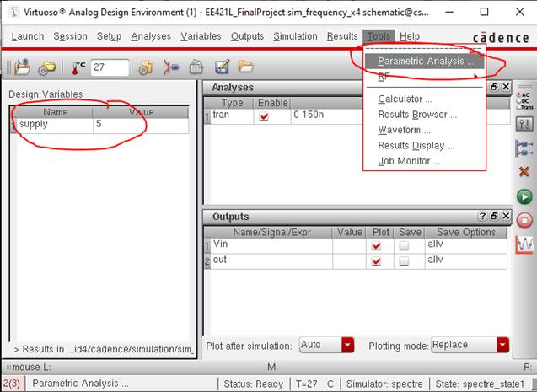Click the setup outputs icon in sidebar
This screenshot has width=537, height=392.
524,149
